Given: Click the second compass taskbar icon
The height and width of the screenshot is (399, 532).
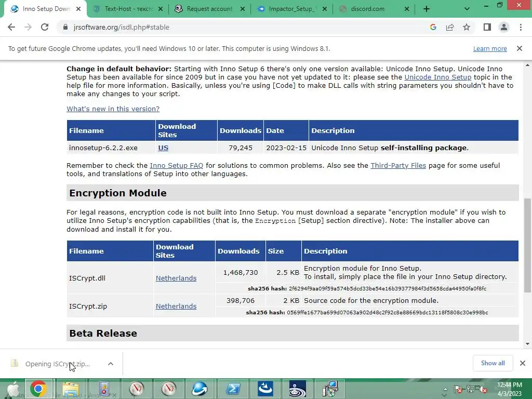Looking at the screenshot, I should coord(169,389).
